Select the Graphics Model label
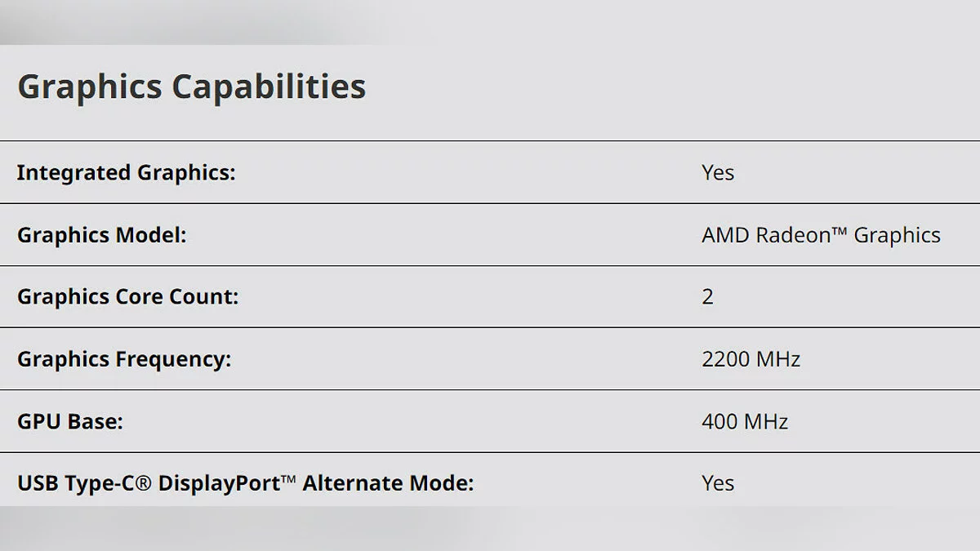The width and height of the screenshot is (980, 551). tap(102, 235)
